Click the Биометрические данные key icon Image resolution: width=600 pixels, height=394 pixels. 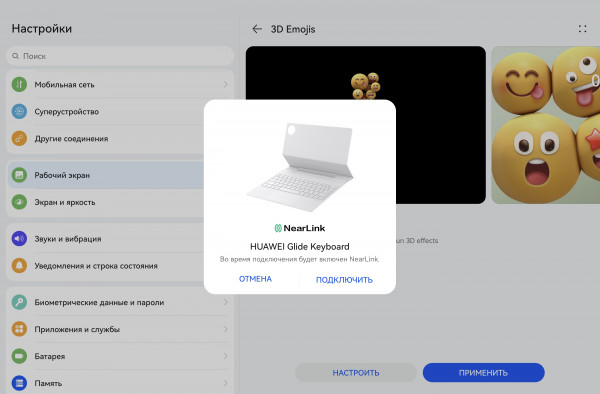point(19,302)
